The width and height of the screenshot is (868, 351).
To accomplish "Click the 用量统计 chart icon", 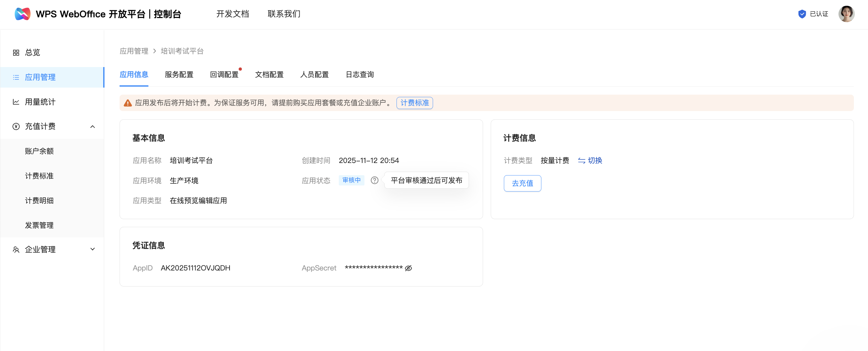I will (16, 102).
